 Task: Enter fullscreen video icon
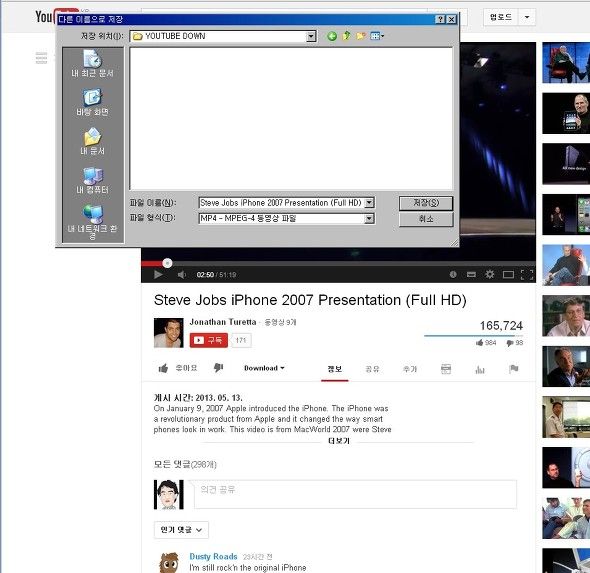(x=527, y=275)
